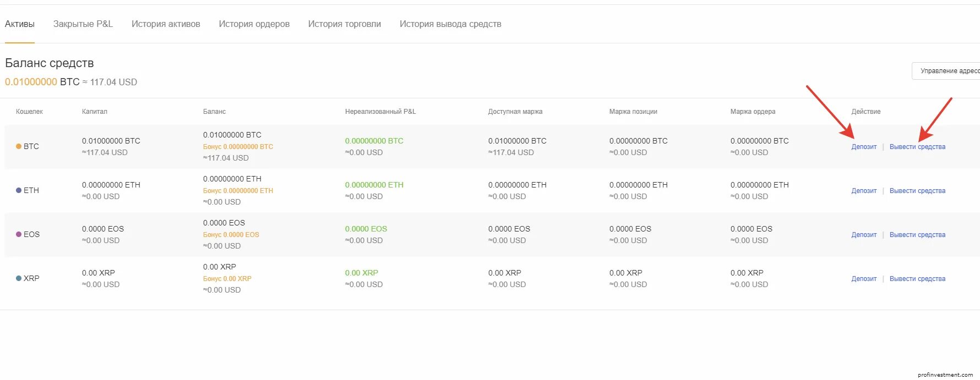This screenshot has height=380, width=980.
Task: Open the История активов tab
Action: click(166, 24)
